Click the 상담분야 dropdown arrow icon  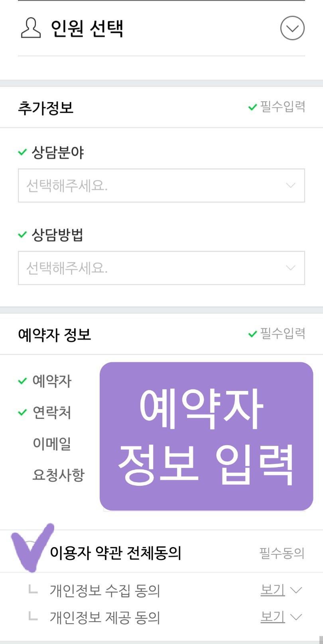coord(291,185)
